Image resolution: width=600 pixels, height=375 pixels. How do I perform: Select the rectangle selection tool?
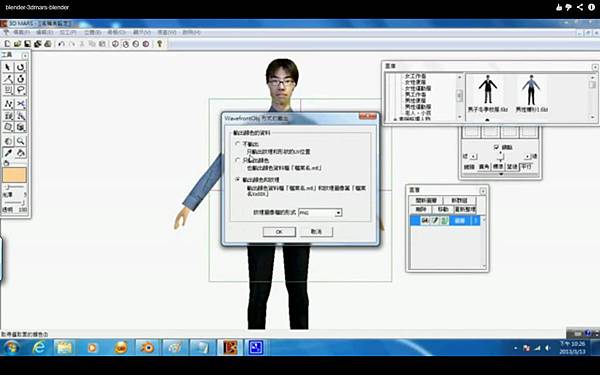tap(8, 91)
